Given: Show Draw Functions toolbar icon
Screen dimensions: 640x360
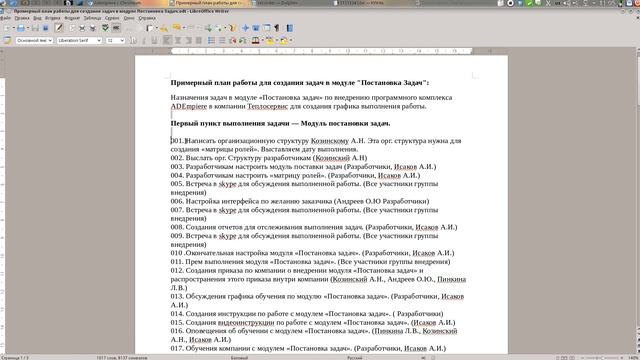Looking at the screenshot, I should (233, 28).
